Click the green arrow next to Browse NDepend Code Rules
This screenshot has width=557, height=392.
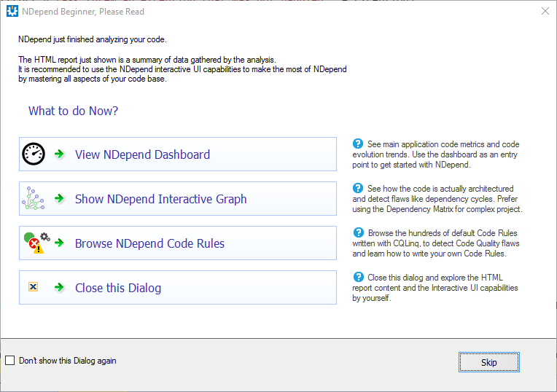point(59,243)
